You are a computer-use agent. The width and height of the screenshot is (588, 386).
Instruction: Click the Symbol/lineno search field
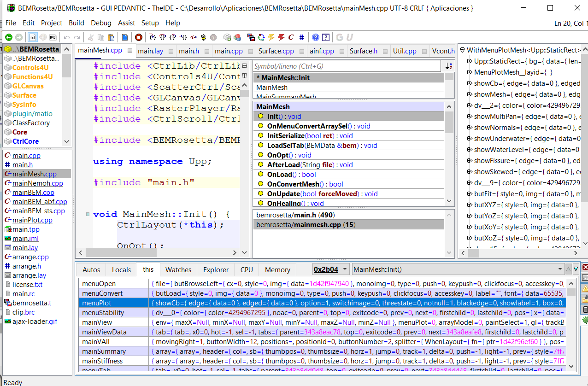pyautogui.click(x=346, y=66)
